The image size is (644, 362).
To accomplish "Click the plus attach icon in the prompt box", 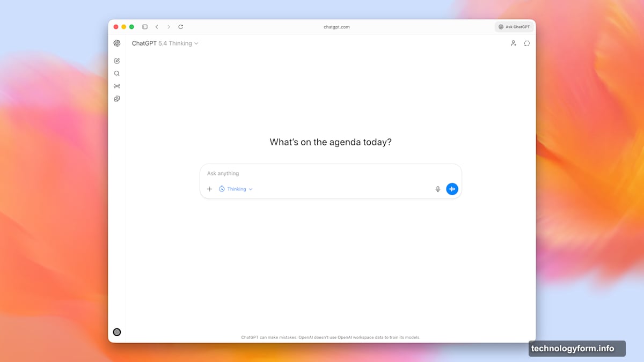I will tap(210, 189).
